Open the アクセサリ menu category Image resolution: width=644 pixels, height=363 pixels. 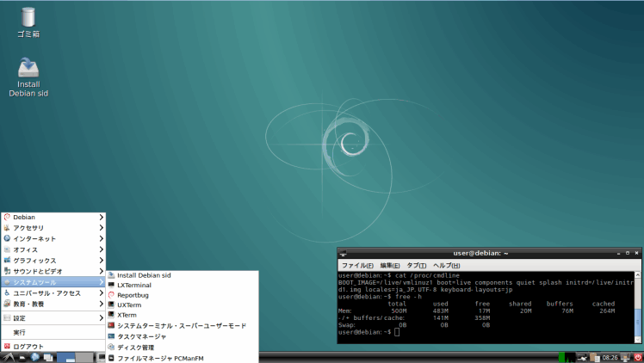pos(53,228)
